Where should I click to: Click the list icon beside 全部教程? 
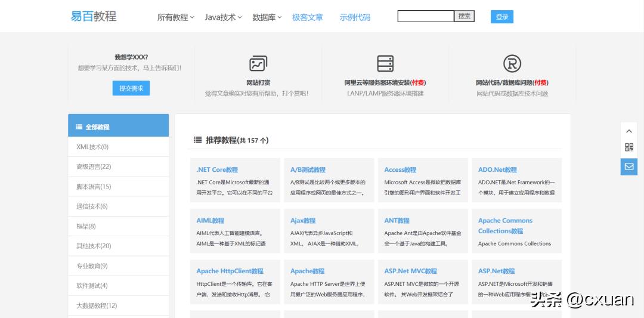(79, 127)
